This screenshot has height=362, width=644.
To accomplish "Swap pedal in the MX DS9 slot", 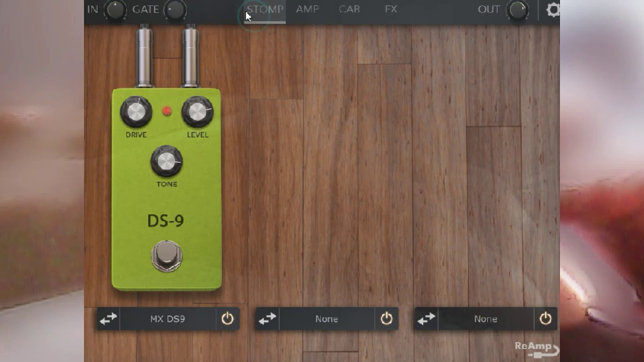I will click(108, 319).
